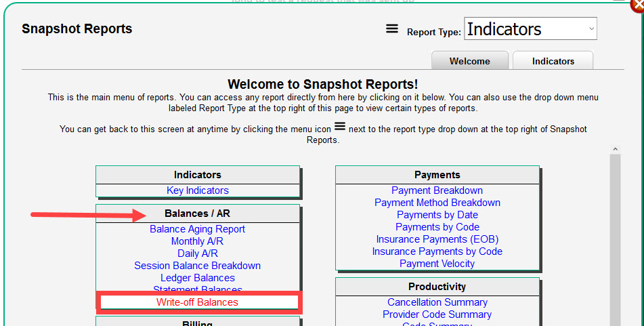
Task: Open the Cancellation Summary report
Action: 437,302
